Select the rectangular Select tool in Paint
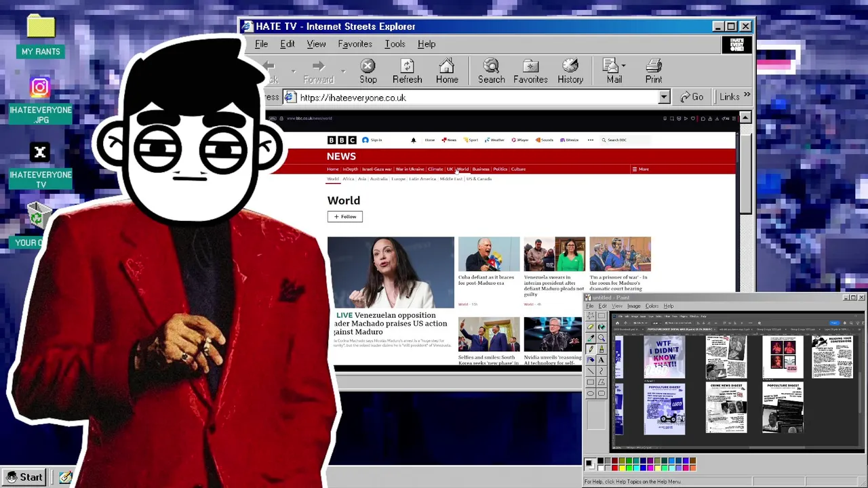868x488 pixels. (x=601, y=315)
